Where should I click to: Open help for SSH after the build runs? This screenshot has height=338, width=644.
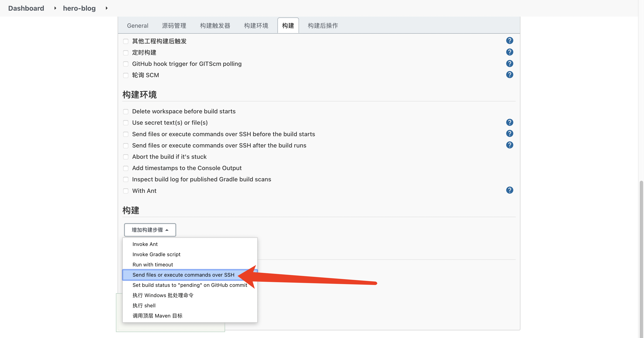[510, 145]
